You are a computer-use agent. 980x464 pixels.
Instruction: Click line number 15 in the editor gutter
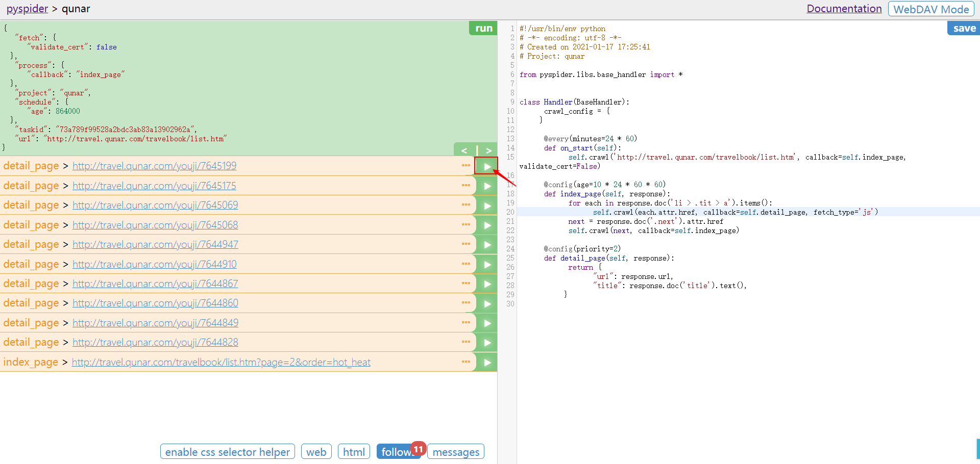(x=510, y=157)
